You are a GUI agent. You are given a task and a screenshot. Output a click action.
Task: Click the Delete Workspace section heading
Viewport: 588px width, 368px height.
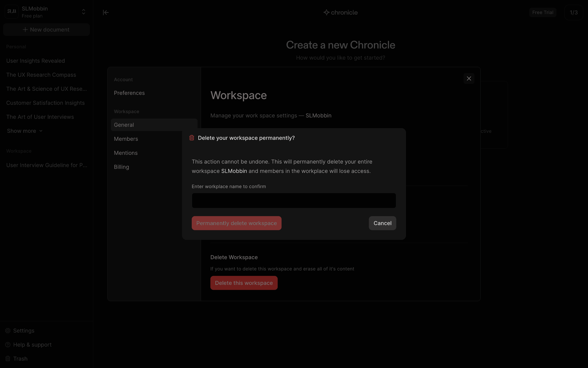click(234, 257)
